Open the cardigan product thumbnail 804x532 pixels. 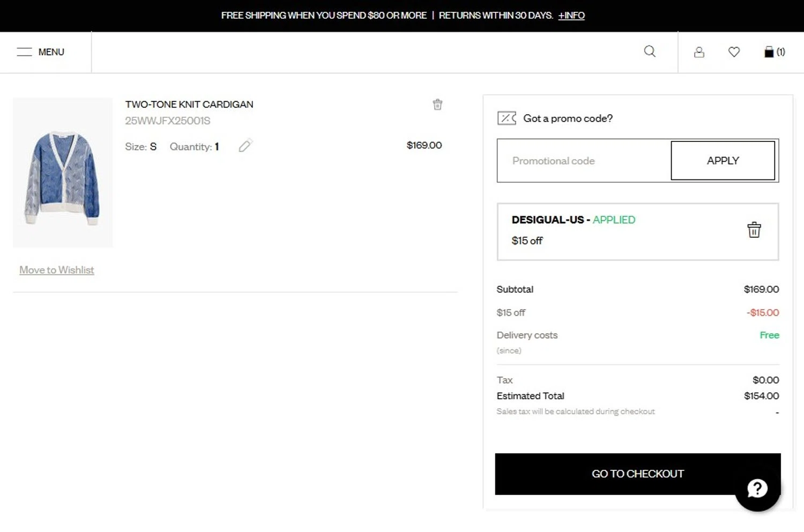(x=63, y=173)
